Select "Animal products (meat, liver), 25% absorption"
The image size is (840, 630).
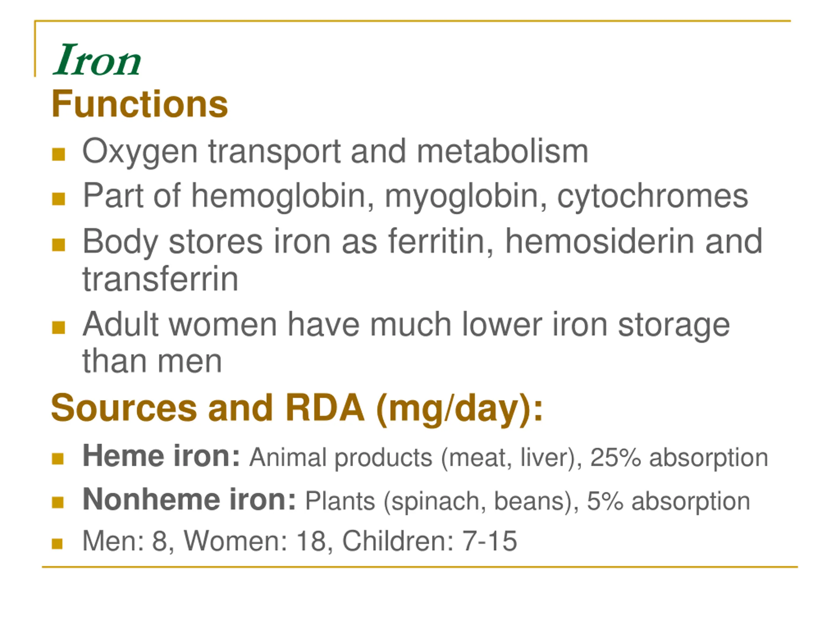click(509, 457)
